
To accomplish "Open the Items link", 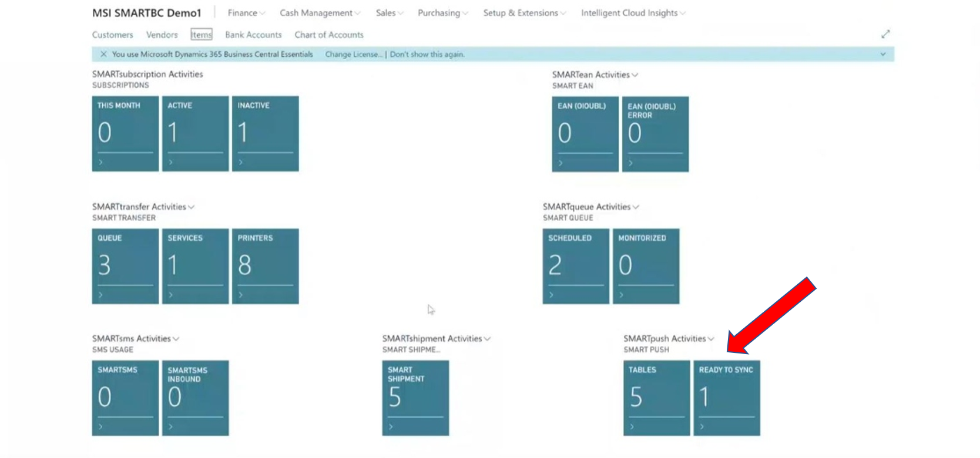I will pos(202,35).
